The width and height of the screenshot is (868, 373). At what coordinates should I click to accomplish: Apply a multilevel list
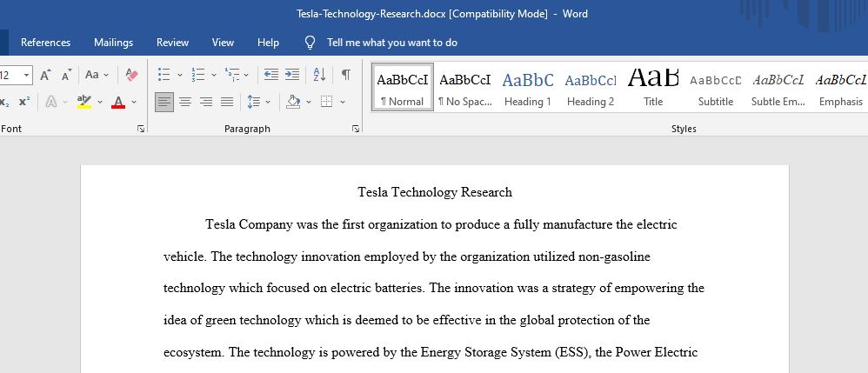point(232,75)
